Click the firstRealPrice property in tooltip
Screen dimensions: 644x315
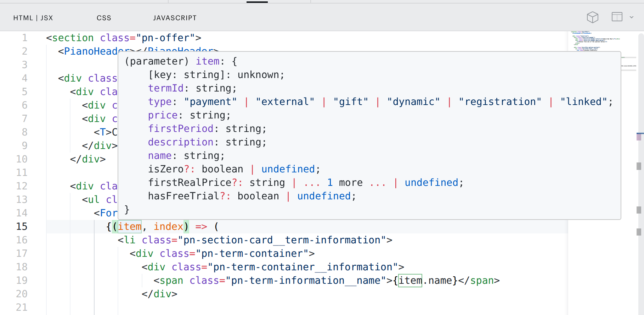click(x=190, y=182)
